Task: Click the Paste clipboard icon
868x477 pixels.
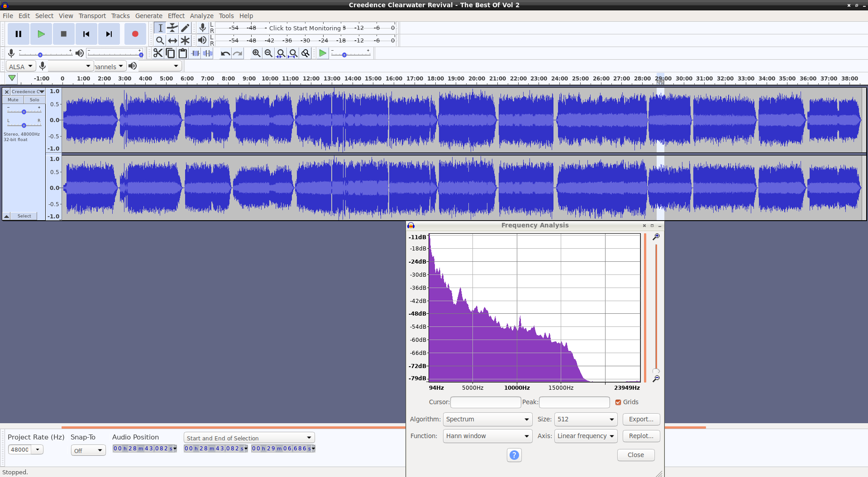Action: tap(182, 53)
